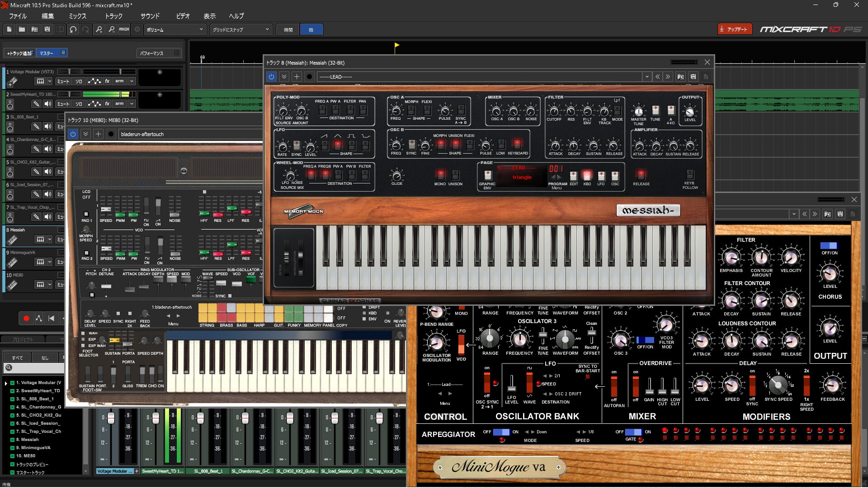The height and width of the screenshot is (488, 868).
Task: Select なし button in track list panel
Action: click(45, 358)
